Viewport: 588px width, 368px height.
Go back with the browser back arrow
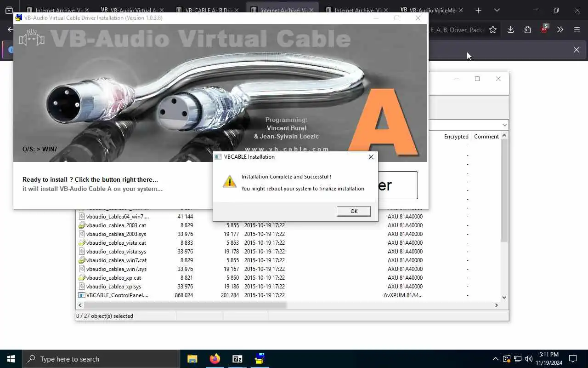[10, 30]
